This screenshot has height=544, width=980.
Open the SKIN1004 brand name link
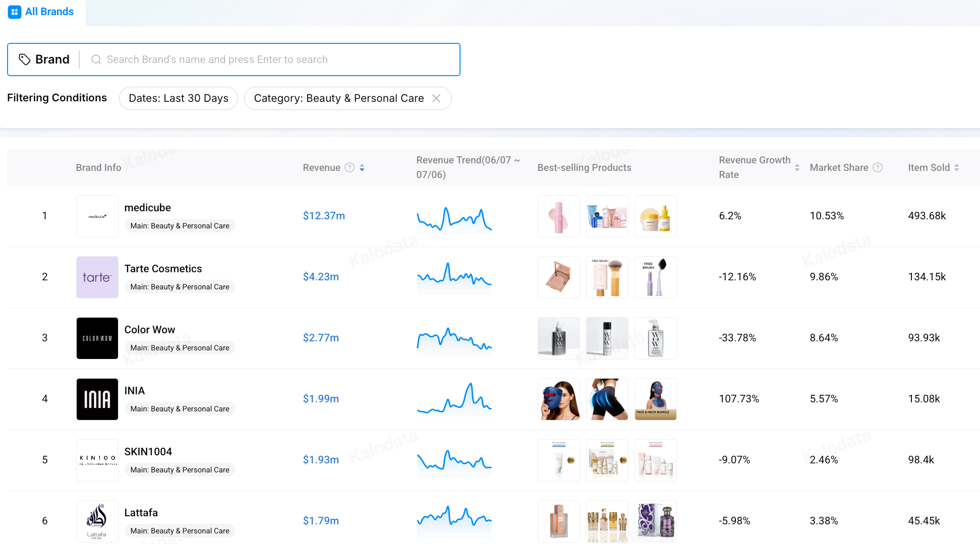(148, 452)
